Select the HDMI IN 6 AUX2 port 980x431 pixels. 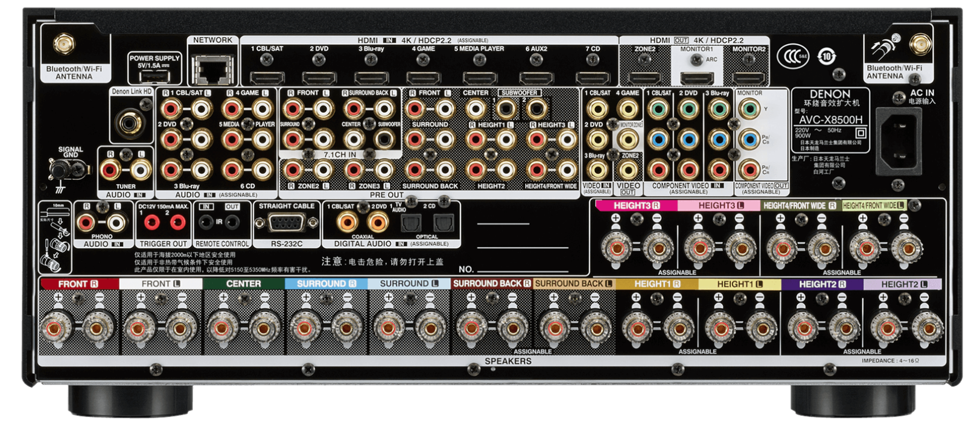[x=536, y=78]
